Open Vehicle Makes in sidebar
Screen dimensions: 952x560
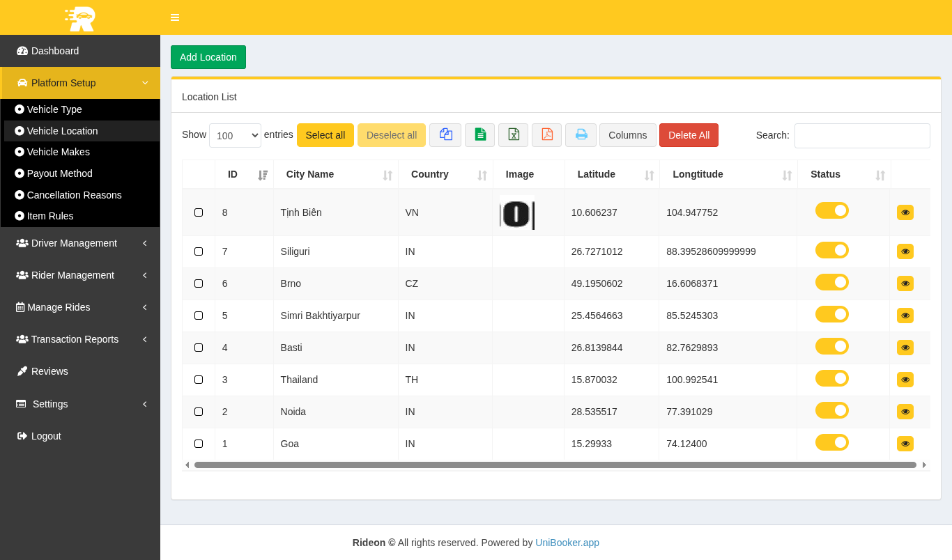pyautogui.click(x=59, y=152)
